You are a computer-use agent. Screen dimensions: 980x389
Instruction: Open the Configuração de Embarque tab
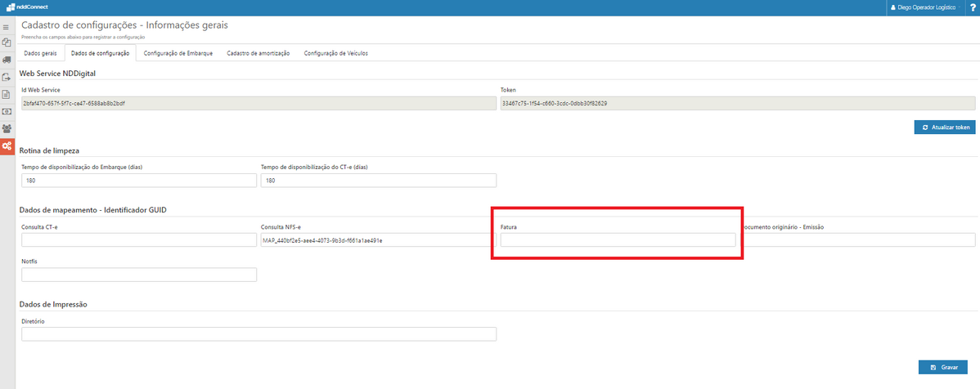(x=178, y=53)
